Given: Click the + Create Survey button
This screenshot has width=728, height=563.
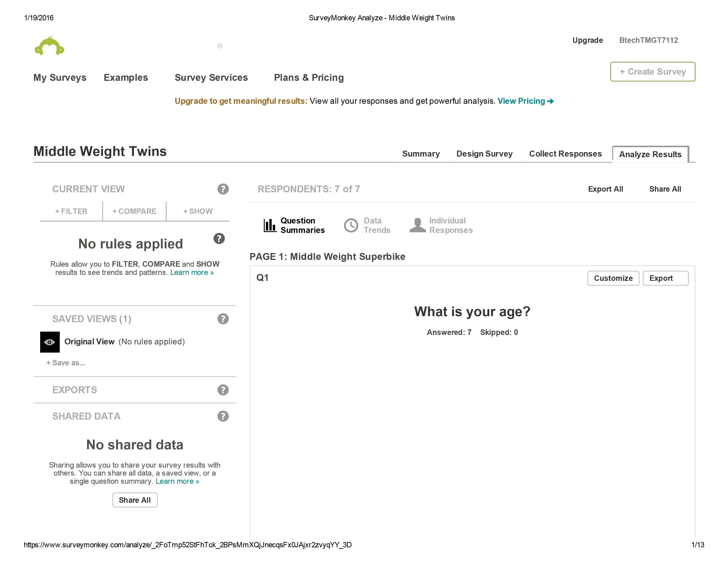Looking at the screenshot, I should coord(652,72).
